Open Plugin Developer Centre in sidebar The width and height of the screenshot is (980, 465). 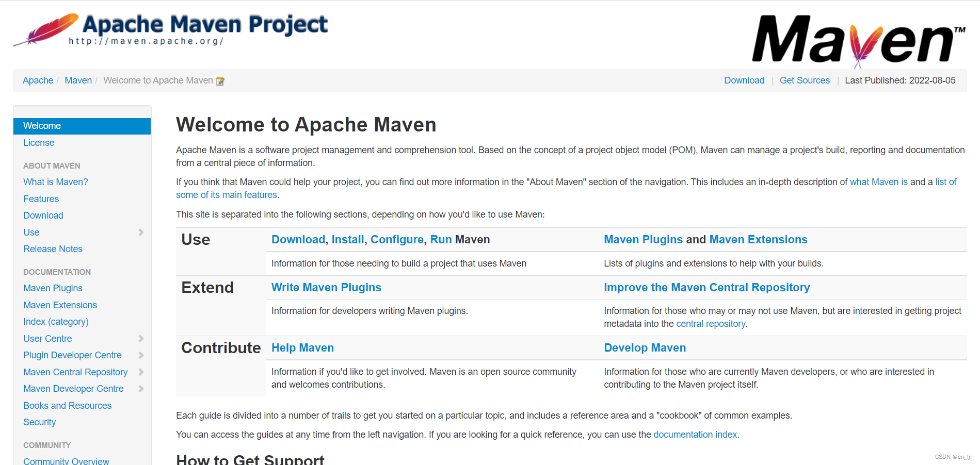[x=72, y=355]
